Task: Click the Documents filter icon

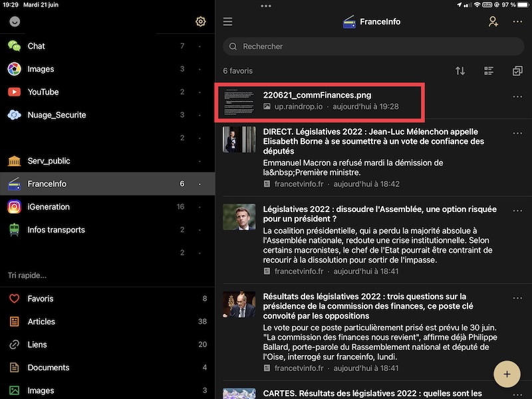Action: (x=14, y=368)
